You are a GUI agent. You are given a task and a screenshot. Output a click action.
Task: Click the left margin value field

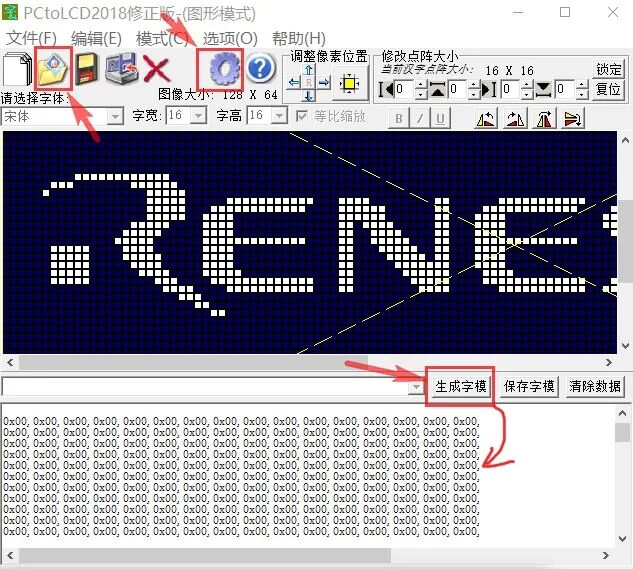pos(405,89)
